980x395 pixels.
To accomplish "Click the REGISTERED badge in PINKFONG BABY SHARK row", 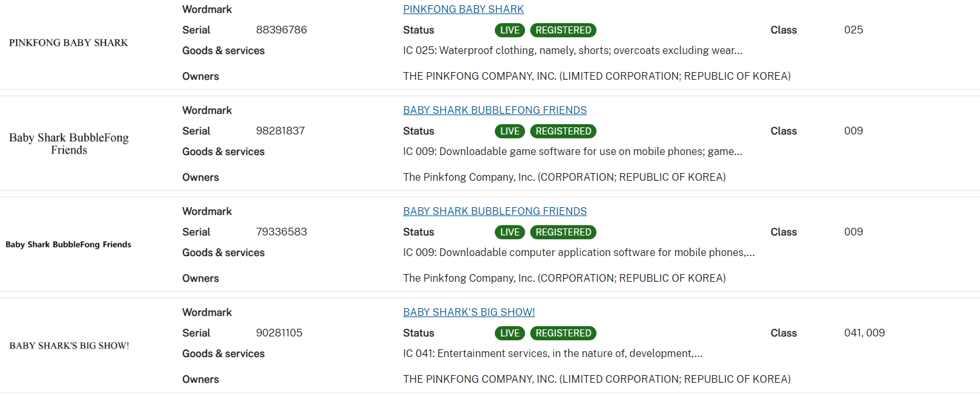I will coord(563,30).
